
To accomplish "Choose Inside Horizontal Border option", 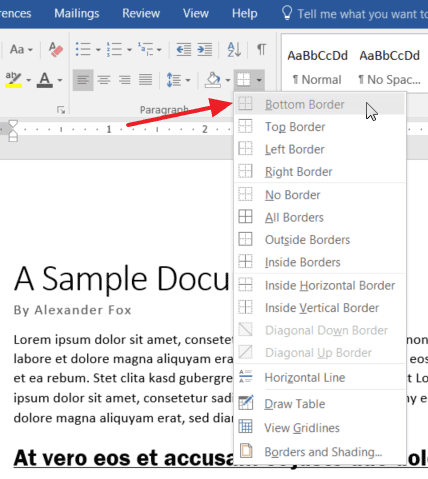I will point(319,285).
